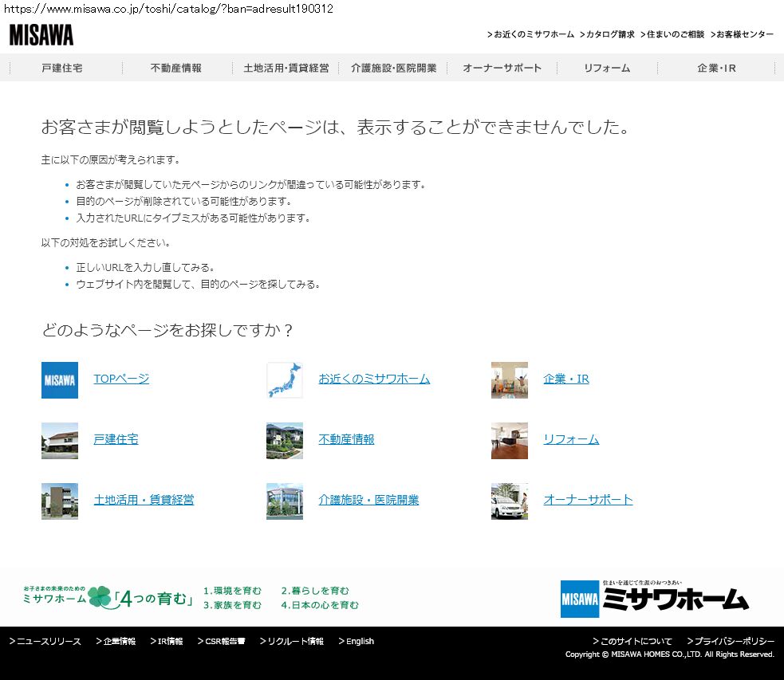Click the ミサワホーム footer logo banner

click(654, 599)
